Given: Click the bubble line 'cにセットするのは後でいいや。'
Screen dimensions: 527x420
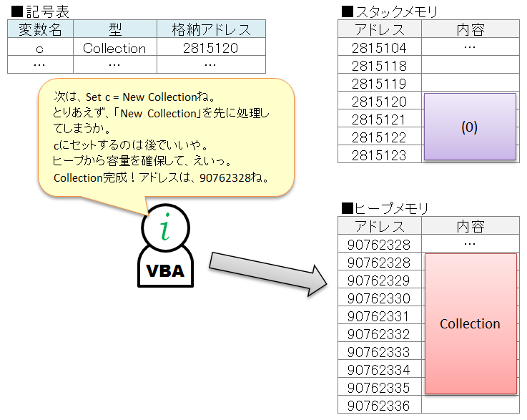Looking at the screenshot, I should pos(131,145).
